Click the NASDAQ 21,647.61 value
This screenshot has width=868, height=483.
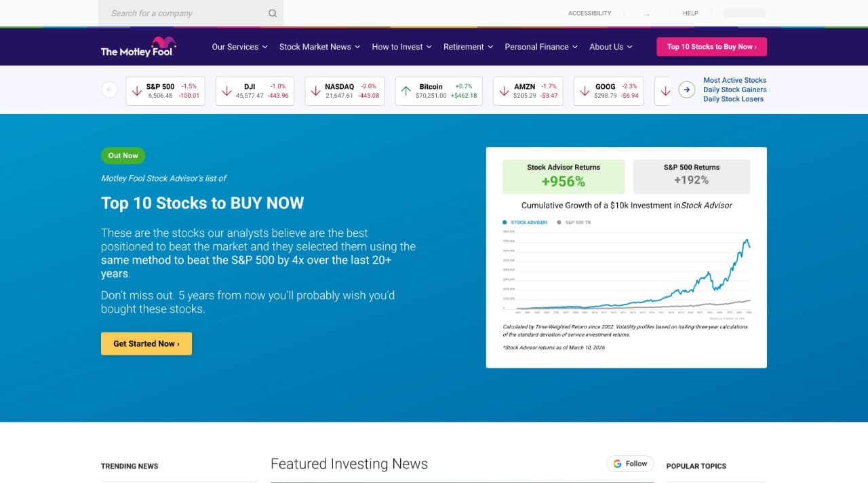tap(338, 96)
